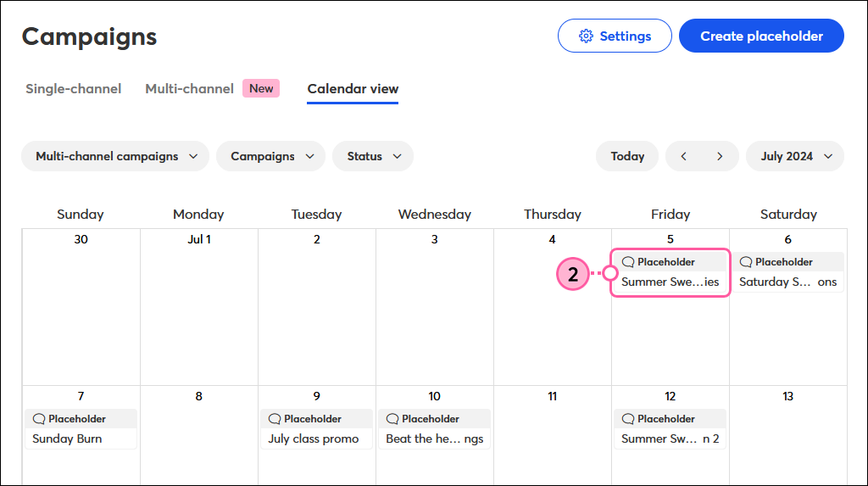Click the speech bubble icon on July 9 placeholder
The width and height of the screenshot is (868, 486).
(x=275, y=418)
